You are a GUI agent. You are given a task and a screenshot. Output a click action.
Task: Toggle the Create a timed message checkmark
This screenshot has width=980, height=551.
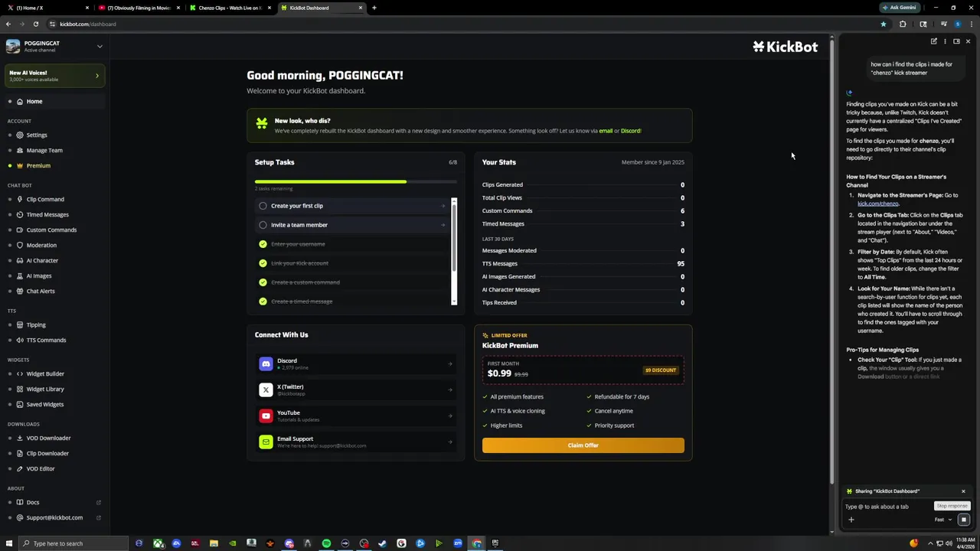263,302
